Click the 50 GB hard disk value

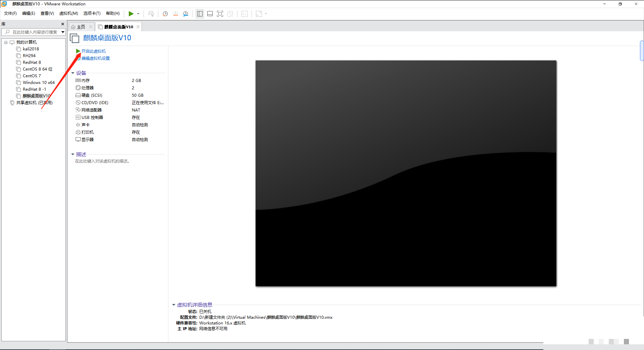coord(138,95)
